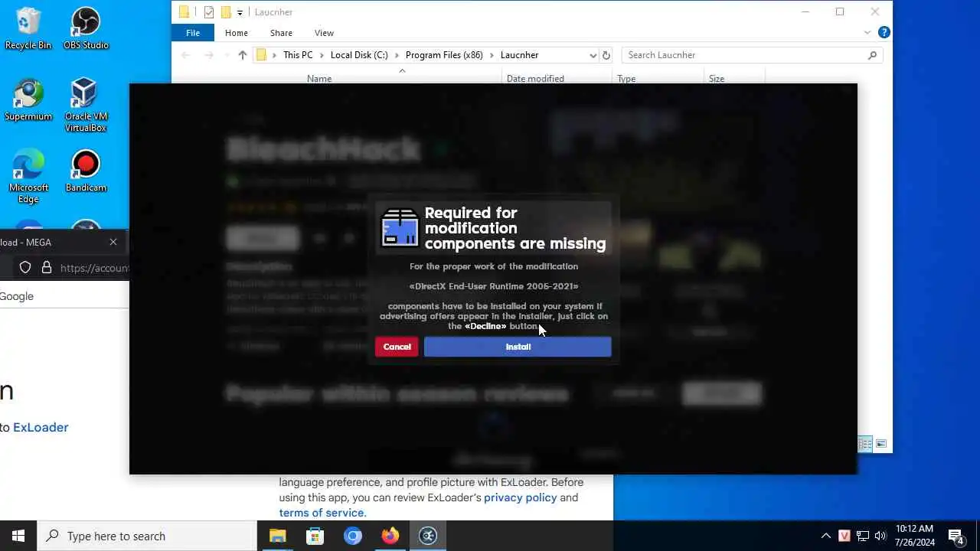Screen dimensions: 980x551
Task: Open the Windows Start menu
Action: point(18,536)
